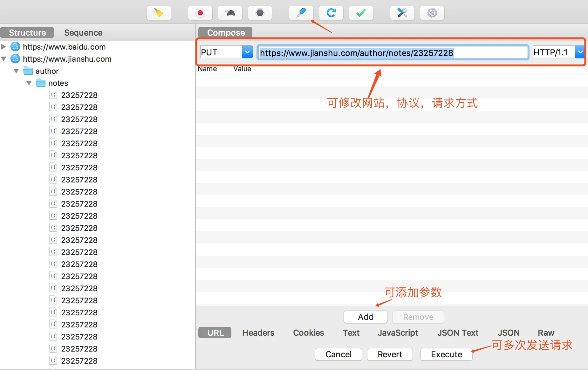Select the https://www.baidu.com host row

tap(64, 47)
